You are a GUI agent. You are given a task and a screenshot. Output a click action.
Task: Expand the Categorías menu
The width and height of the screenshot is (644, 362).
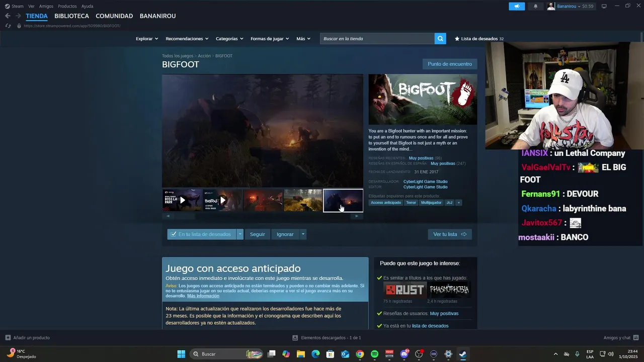[x=229, y=39]
